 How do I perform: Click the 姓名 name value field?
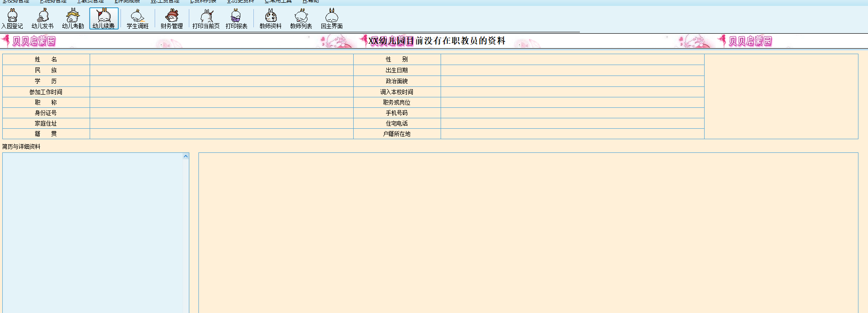click(x=222, y=59)
